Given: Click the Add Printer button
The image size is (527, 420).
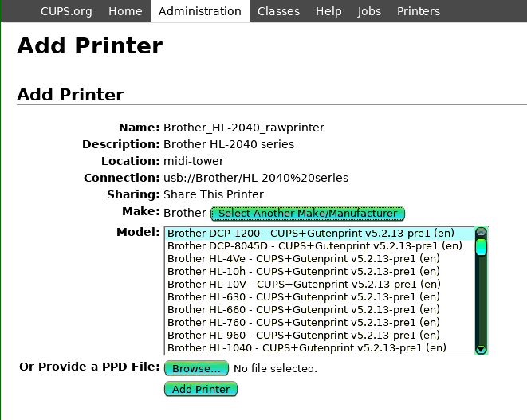Looking at the screenshot, I should (x=201, y=389).
